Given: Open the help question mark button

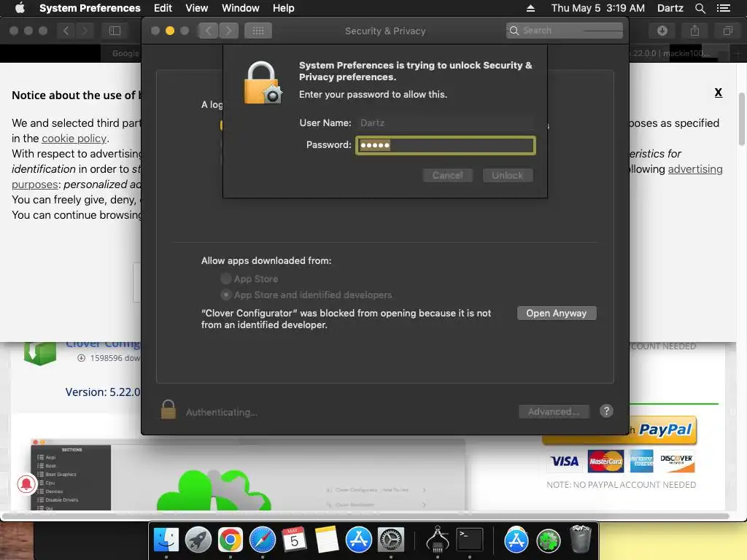Looking at the screenshot, I should (x=606, y=411).
